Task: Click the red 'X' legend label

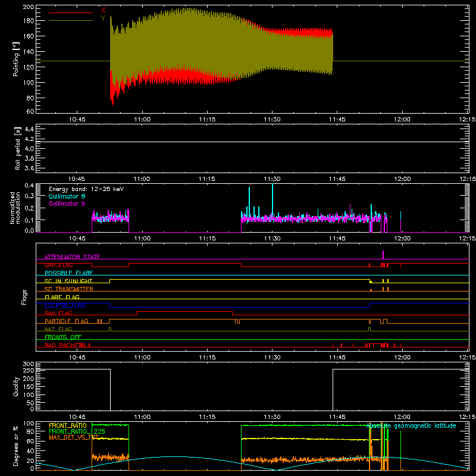Action: [x=103, y=10]
